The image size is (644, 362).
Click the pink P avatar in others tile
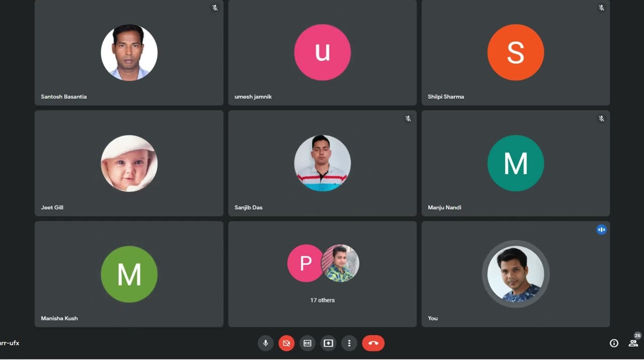(305, 263)
